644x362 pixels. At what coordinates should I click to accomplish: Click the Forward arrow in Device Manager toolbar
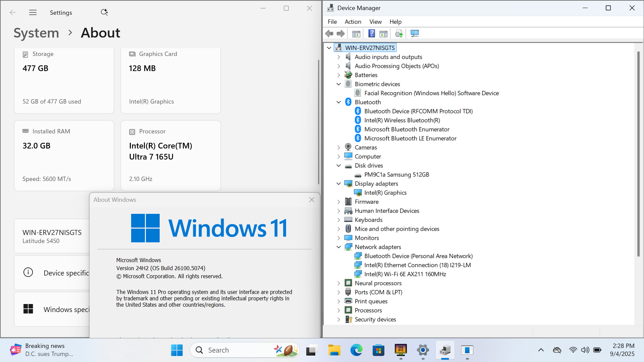(341, 34)
